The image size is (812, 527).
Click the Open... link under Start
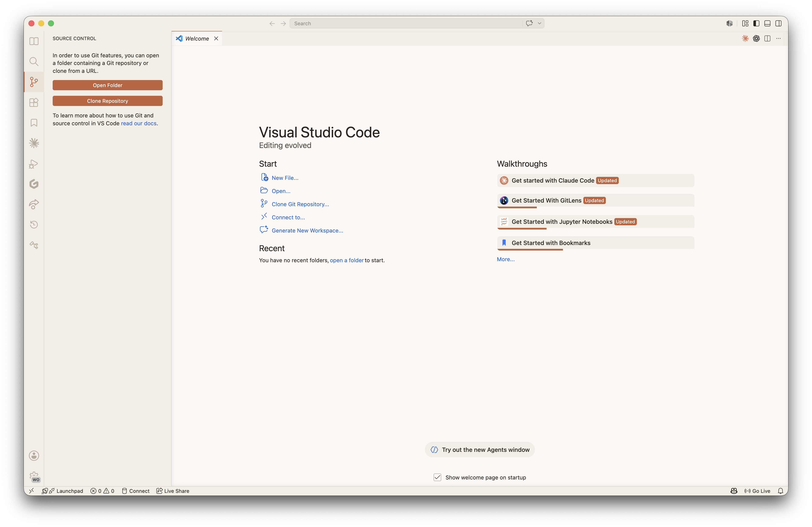pos(281,191)
